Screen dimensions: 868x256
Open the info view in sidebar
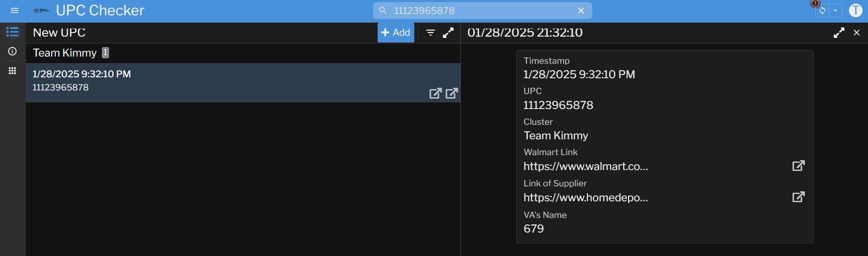12,52
